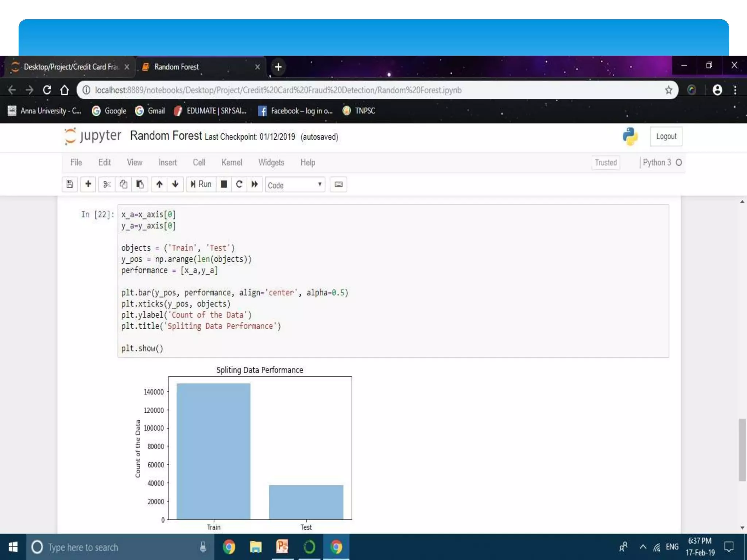This screenshot has height=560, width=747.
Task: Restart the kernel with circular arrow
Action: pos(239,184)
